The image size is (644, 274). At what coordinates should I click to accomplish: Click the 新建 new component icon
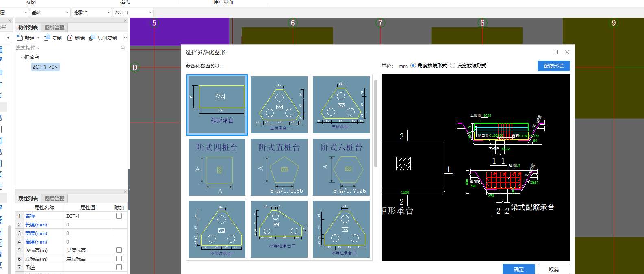pyautogui.click(x=20, y=38)
